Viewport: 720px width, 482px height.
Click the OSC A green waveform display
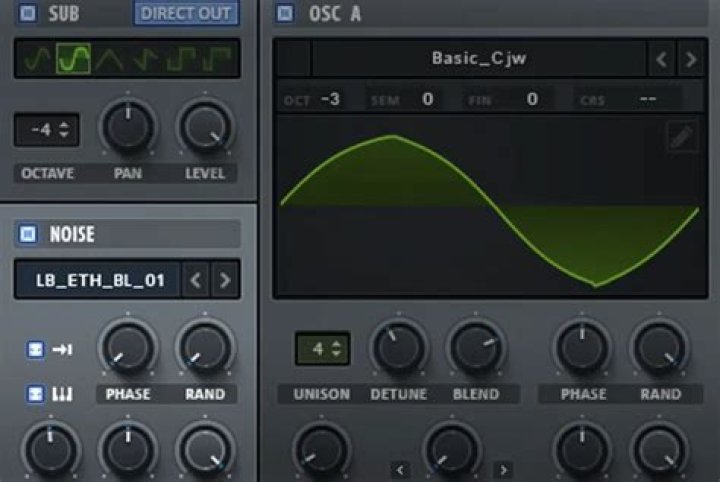pos(490,207)
